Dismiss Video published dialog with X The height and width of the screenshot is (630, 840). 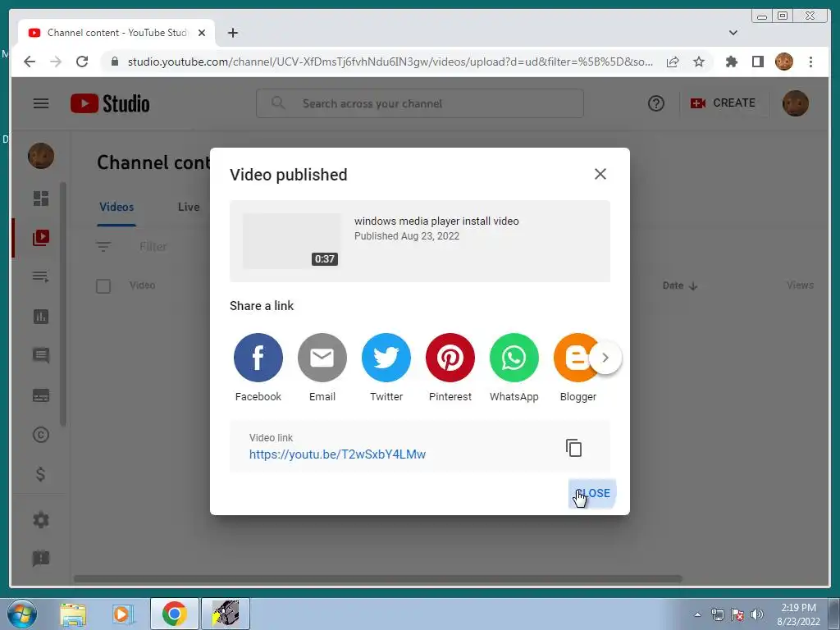600,174
